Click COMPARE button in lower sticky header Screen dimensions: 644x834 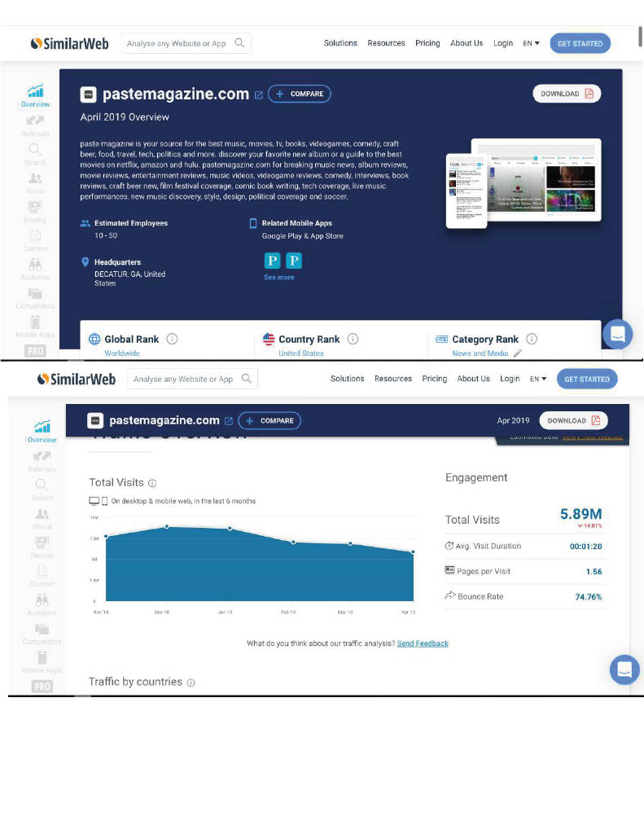coord(269,421)
